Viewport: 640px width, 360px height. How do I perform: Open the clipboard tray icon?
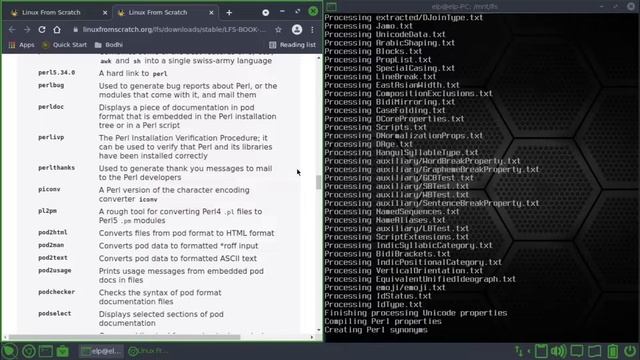tap(541, 351)
